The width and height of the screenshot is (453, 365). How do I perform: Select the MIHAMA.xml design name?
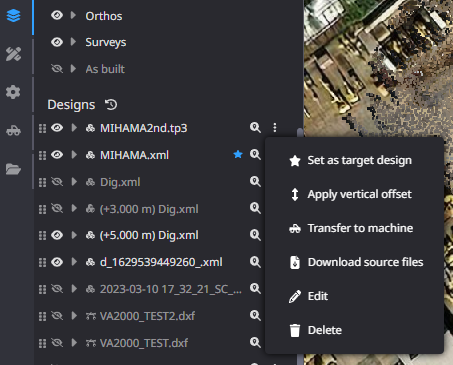pos(134,155)
